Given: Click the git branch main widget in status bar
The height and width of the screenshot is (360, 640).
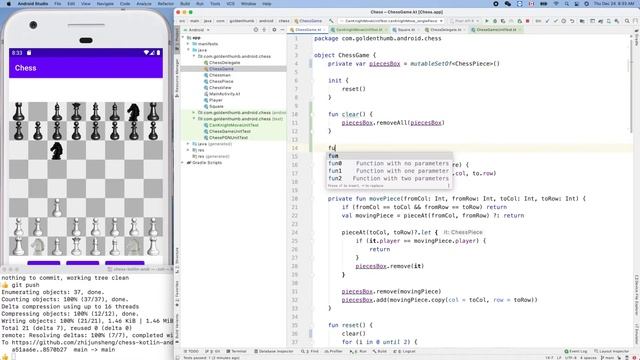Looking at the screenshot, I should (608, 358).
